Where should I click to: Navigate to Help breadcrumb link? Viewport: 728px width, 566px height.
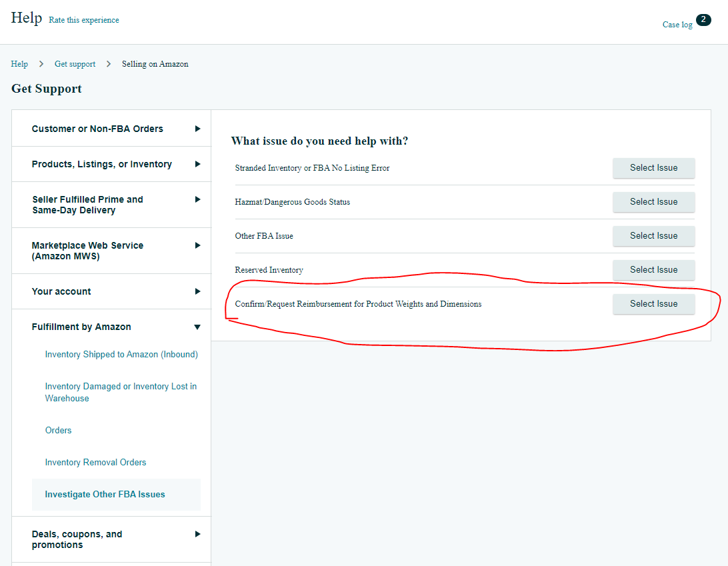click(19, 64)
